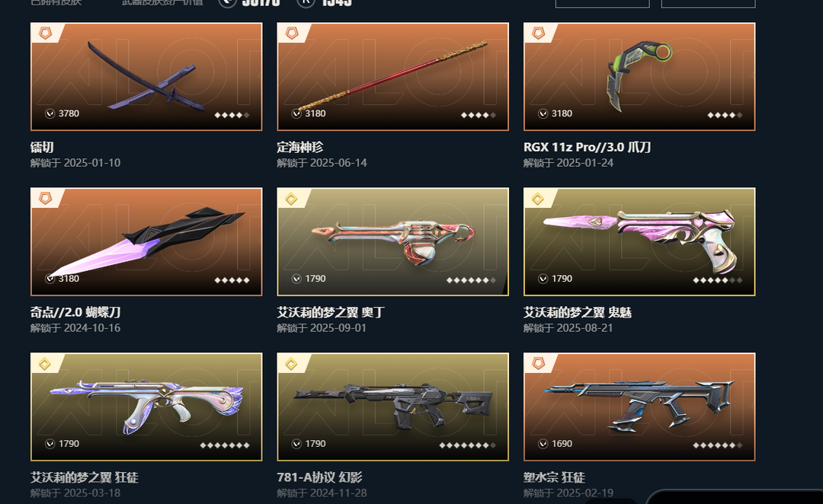Click the VP coin icon beside 3780
The height and width of the screenshot is (504, 823).
tap(50, 113)
